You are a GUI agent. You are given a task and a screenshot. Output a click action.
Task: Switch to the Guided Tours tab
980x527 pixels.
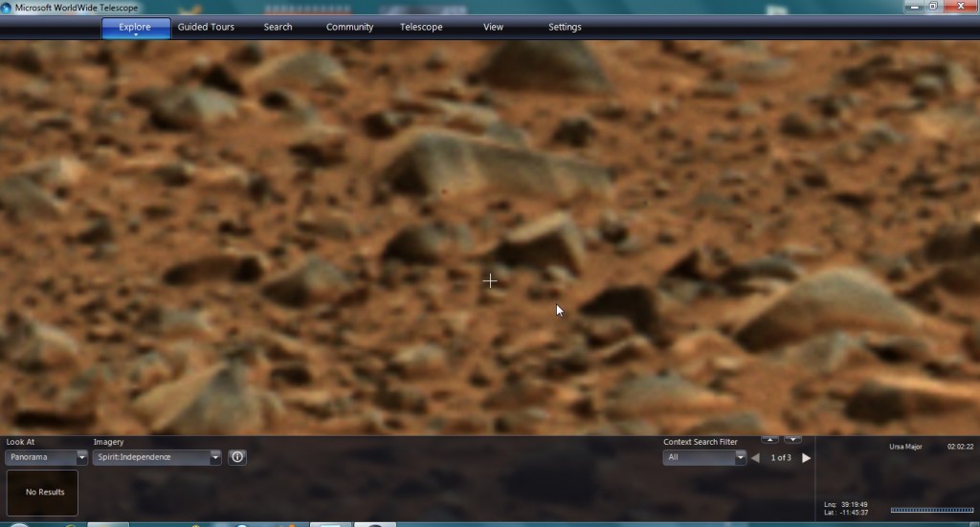pos(206,27)
